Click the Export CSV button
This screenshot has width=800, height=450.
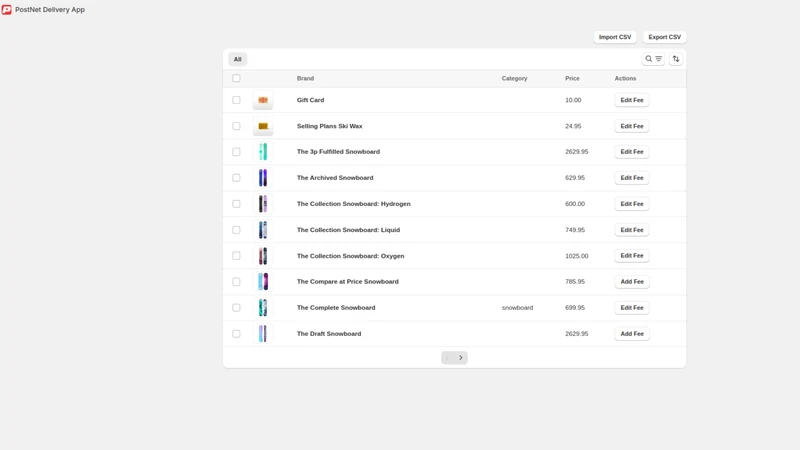click(x=664, y=37)
